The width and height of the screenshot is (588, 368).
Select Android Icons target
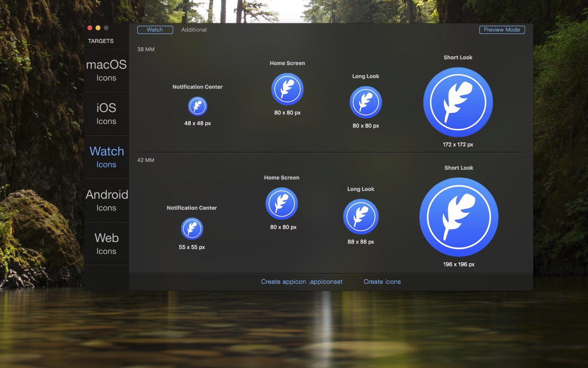coord(107,200)
